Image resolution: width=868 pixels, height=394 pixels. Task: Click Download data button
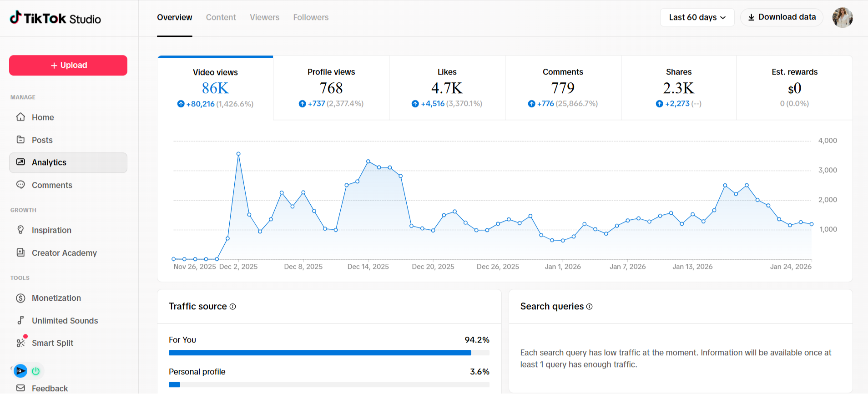(782, 17)
